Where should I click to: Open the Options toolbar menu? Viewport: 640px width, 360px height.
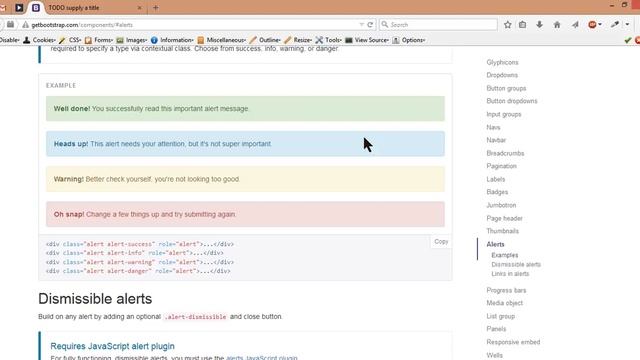tap(409, 40)
